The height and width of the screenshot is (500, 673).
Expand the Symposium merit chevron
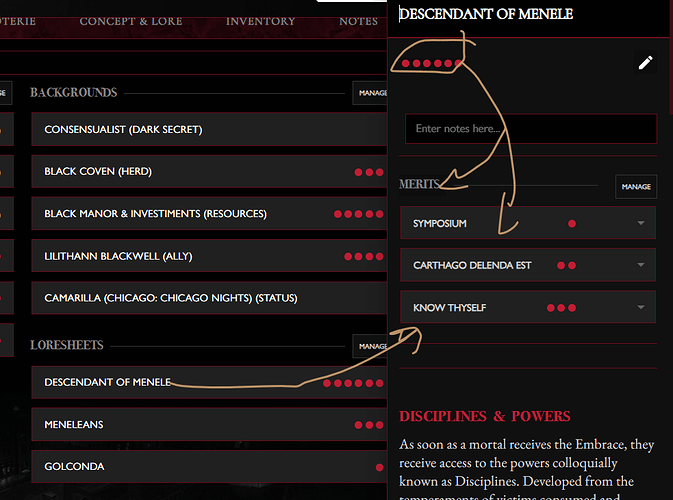[641, 223]
